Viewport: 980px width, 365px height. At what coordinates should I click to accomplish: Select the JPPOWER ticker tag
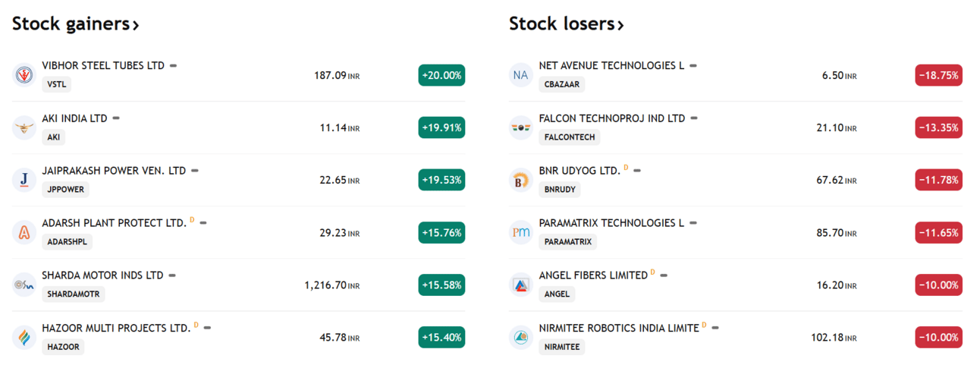point(65,189)
